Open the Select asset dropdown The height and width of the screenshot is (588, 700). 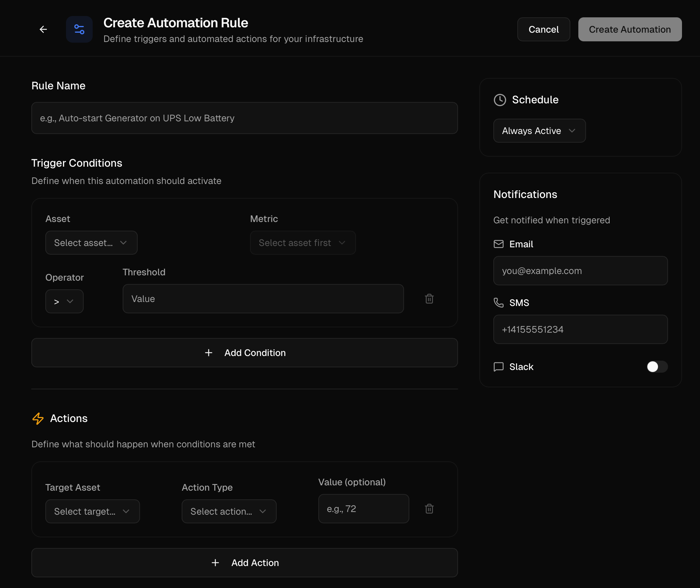pos(91,243)
